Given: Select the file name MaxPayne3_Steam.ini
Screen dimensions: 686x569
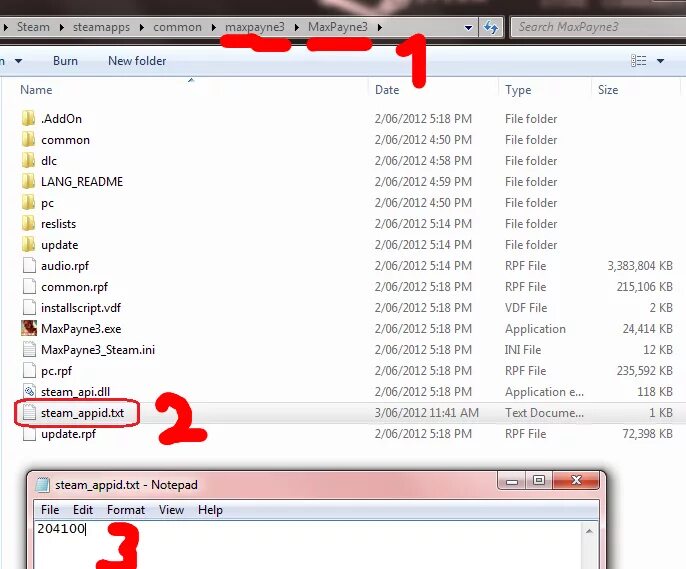Looking at the screenshot, I should 98,350.
